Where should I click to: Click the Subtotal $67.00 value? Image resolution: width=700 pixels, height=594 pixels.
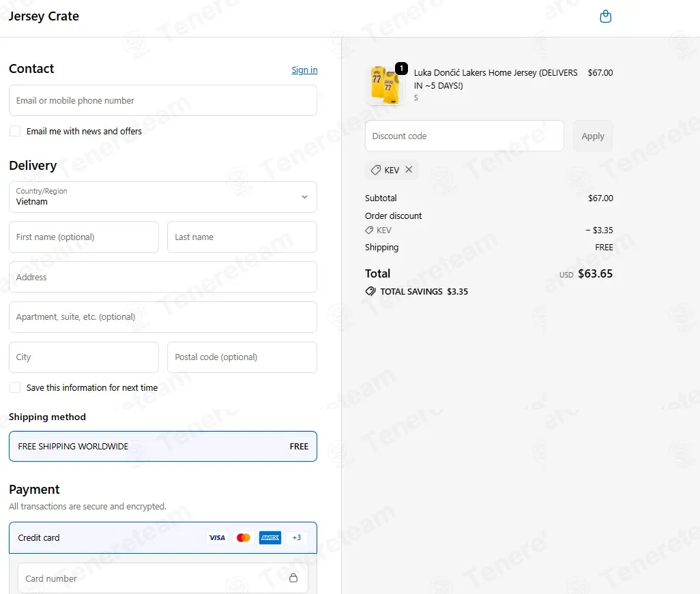[600, 198]
